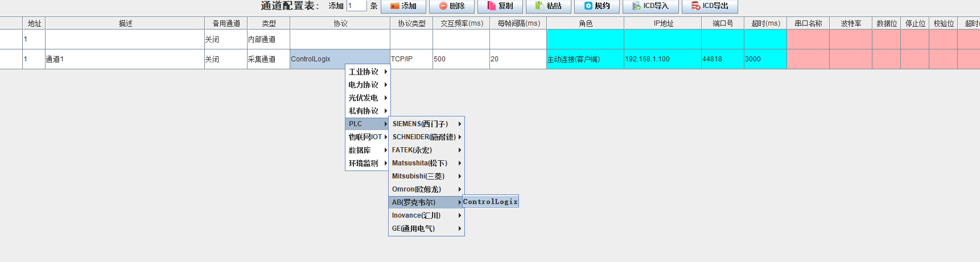Image resolution: width=980 pixels, height=262 pixels.
Task: Click 关闭 in the 通道1 row
Action: click(225, 59)
